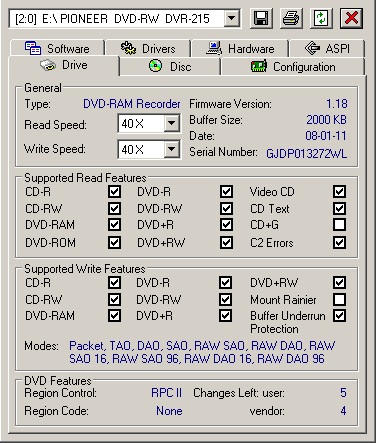
Task: Toggle the Video CD read checkbox
Action: point(339,192)
